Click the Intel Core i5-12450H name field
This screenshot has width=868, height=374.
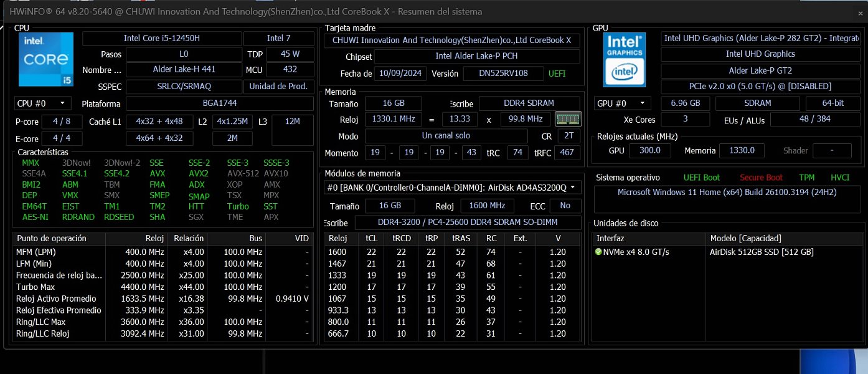pyautogui.click(x=162, y=38)
